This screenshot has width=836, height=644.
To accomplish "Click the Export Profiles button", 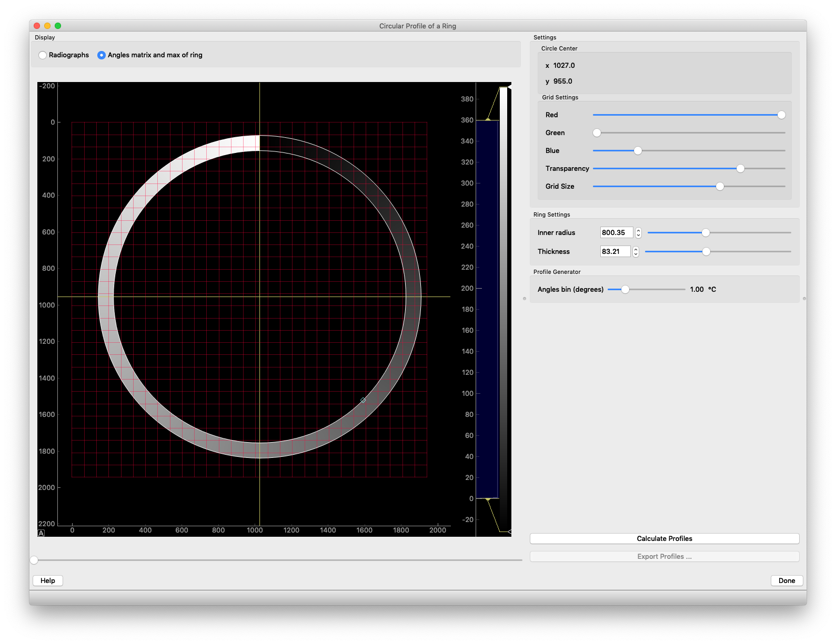I will [664, 556].
